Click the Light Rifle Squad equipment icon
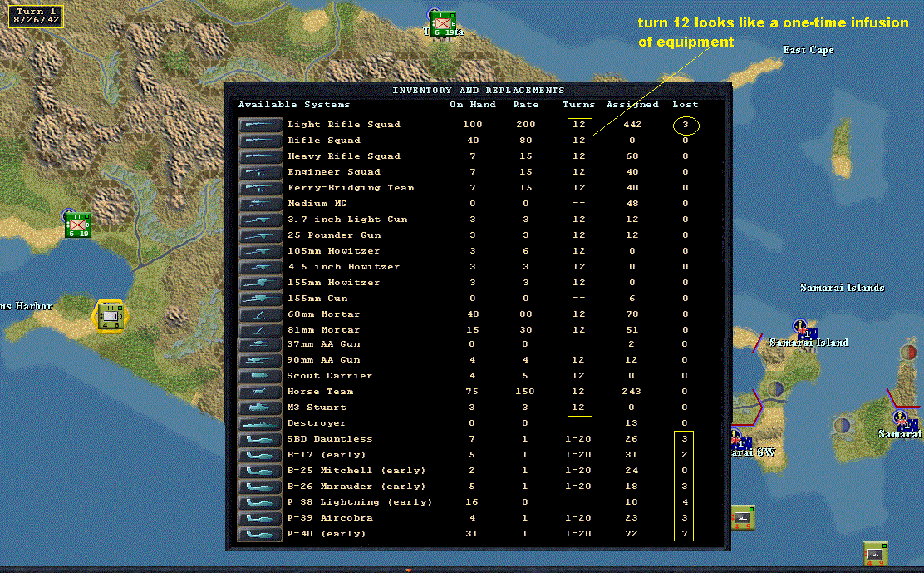924x573 pixels. coord(260,125)
